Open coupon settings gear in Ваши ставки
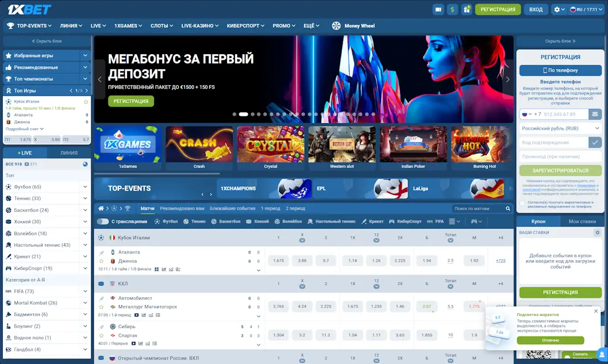608x364 pixels. click(x=597, y=233)
